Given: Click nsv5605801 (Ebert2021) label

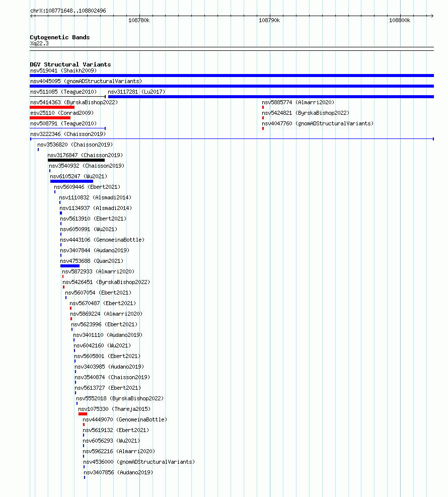Looking at the screenshot, I should [x=107, y=357].
